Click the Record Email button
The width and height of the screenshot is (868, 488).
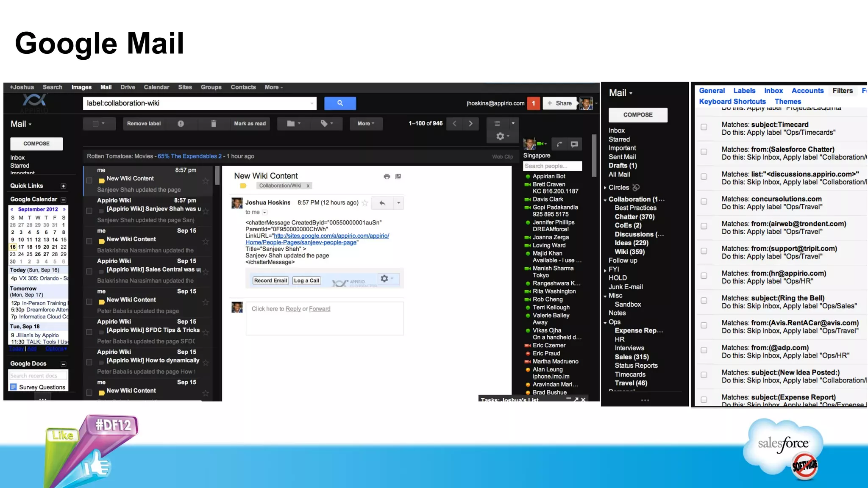point(270,280)
